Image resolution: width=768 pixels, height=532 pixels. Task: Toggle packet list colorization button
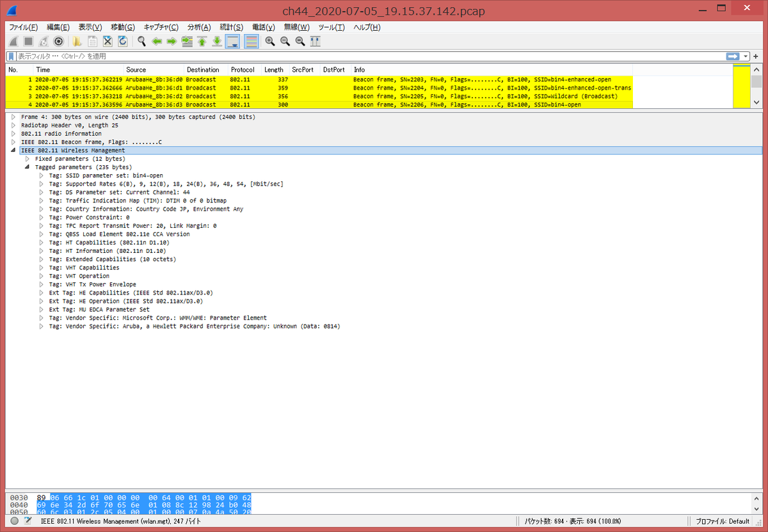point(251,42)
